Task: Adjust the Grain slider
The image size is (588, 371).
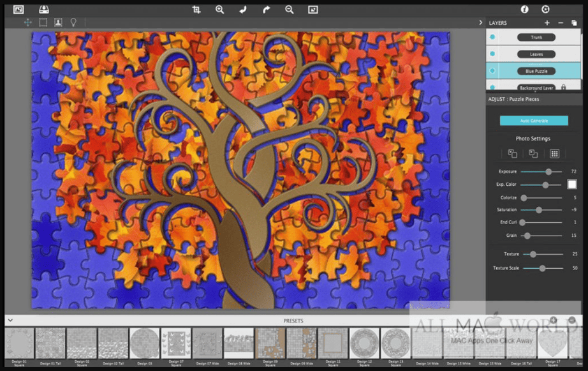Action: [541, 236]
